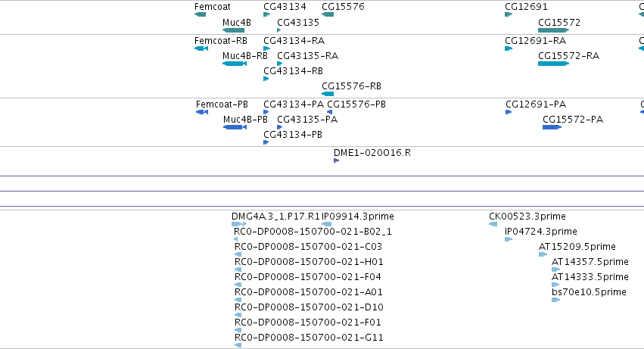The height and width of the screenshot is (349, 644).
Task: Select the CG43134-PA protein arrow
Action: [x=266, y=112]
